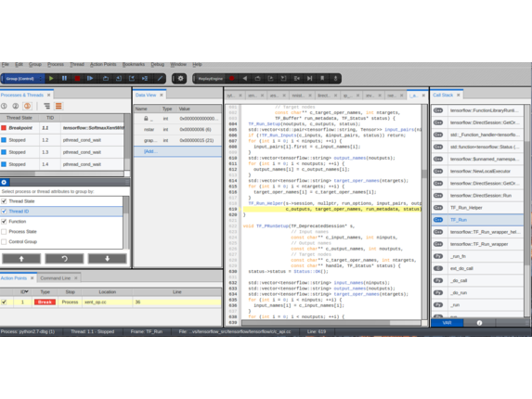This screenshot has height=399, width=532.
Task: Click the ReplayEngine Live icon
Action: click(309, 79)
